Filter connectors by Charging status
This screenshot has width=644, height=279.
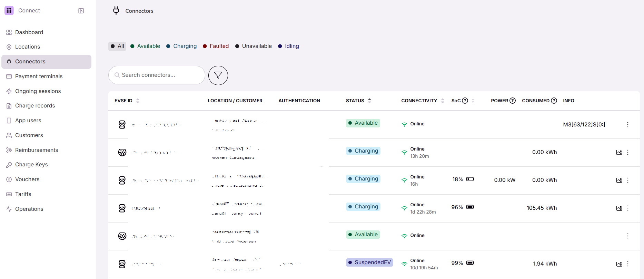pyautogui.click(x=181, y=46)
